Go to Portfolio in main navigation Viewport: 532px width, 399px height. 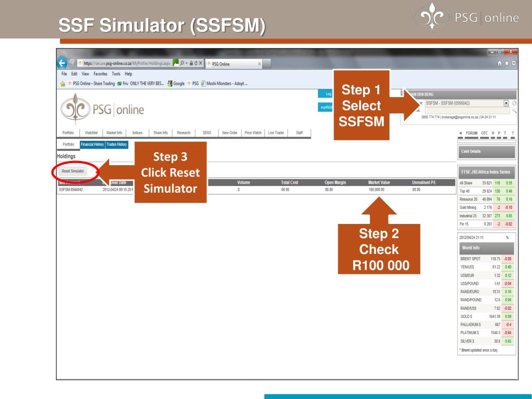(68, 132)
